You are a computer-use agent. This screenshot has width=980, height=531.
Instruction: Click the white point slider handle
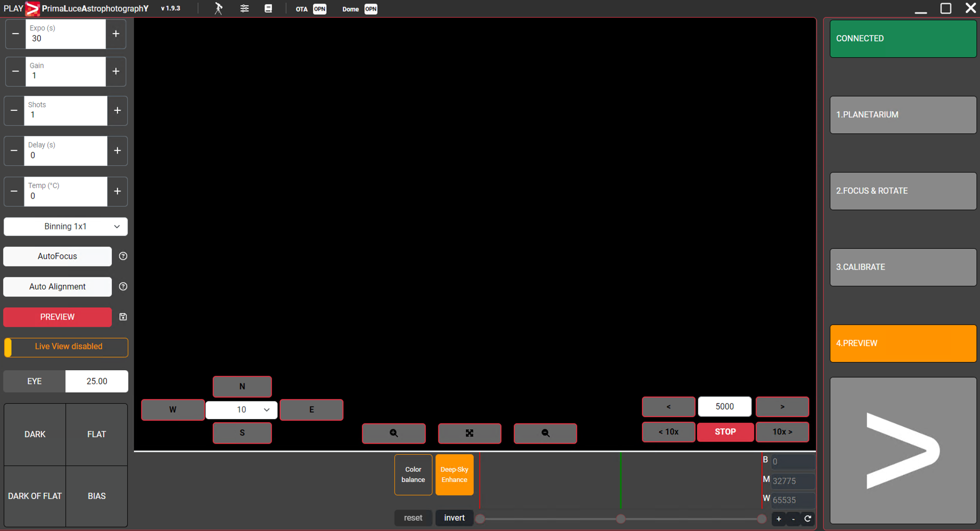pos(762,519)
